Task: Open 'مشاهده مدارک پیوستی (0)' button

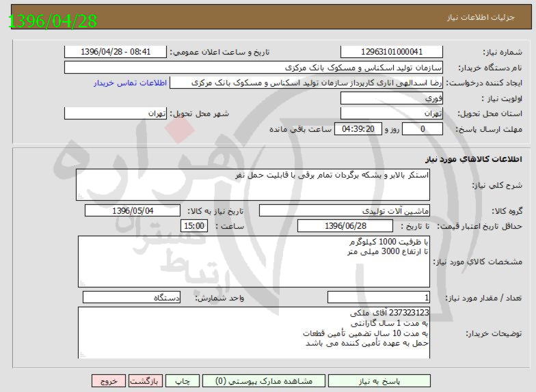Action: [x=264, y=381]
